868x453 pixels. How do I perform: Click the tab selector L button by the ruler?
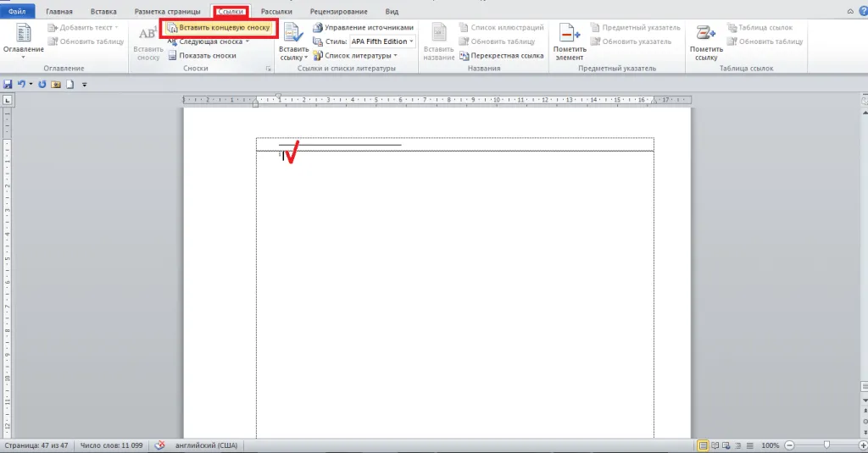click(x=7, y=100)
